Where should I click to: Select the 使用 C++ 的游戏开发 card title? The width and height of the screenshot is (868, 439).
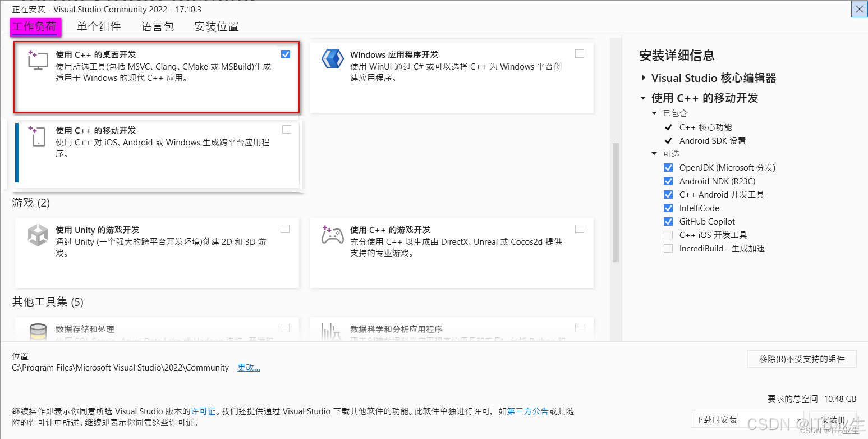[390, 230]
